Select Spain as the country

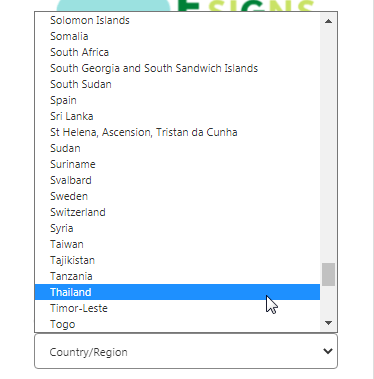point(177,100)
